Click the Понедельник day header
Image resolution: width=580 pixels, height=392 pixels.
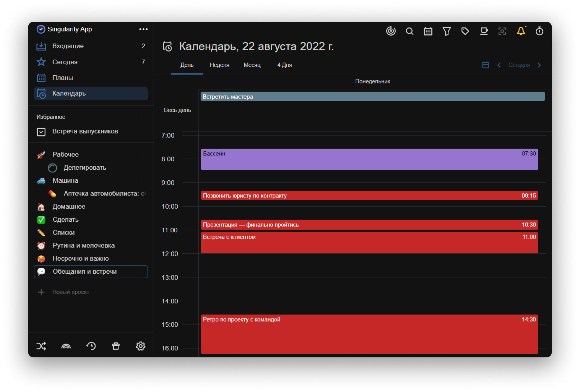(373, 81)
